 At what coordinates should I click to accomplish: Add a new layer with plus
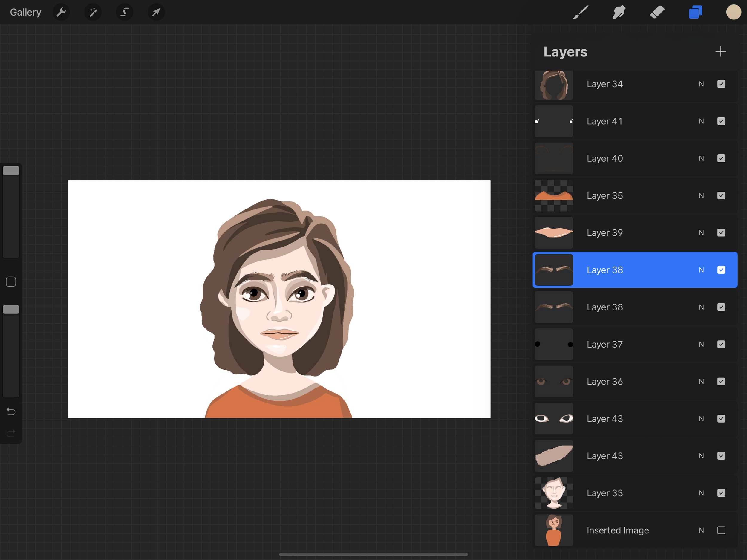tap(720, 52)
